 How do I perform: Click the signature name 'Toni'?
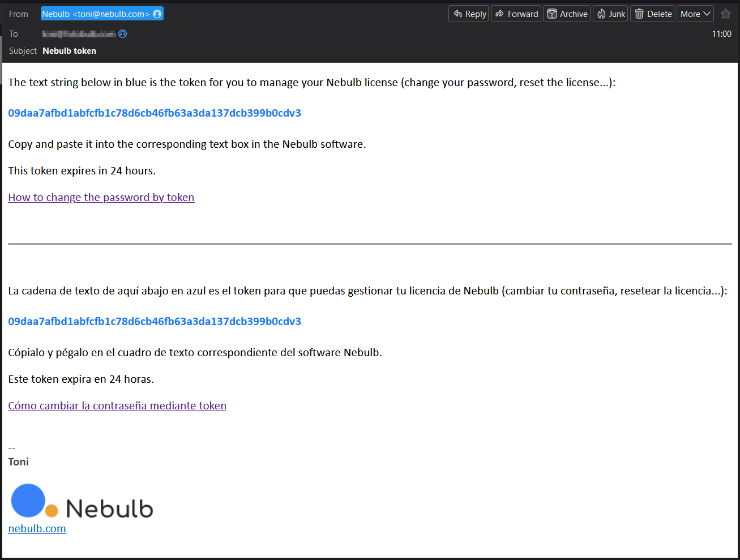click(18, 461)
